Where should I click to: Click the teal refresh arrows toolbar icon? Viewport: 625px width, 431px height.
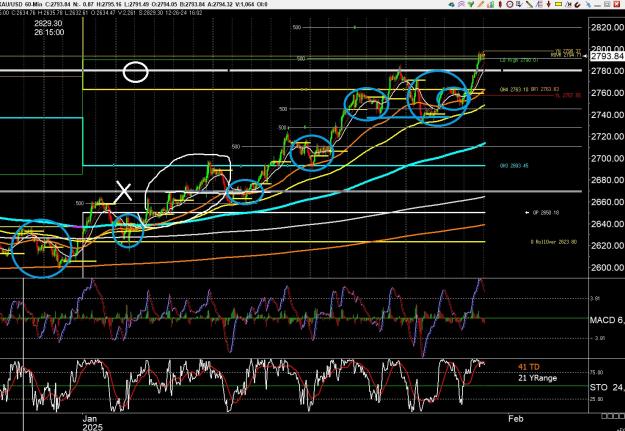pyautogui.click(x=452, y=4)
